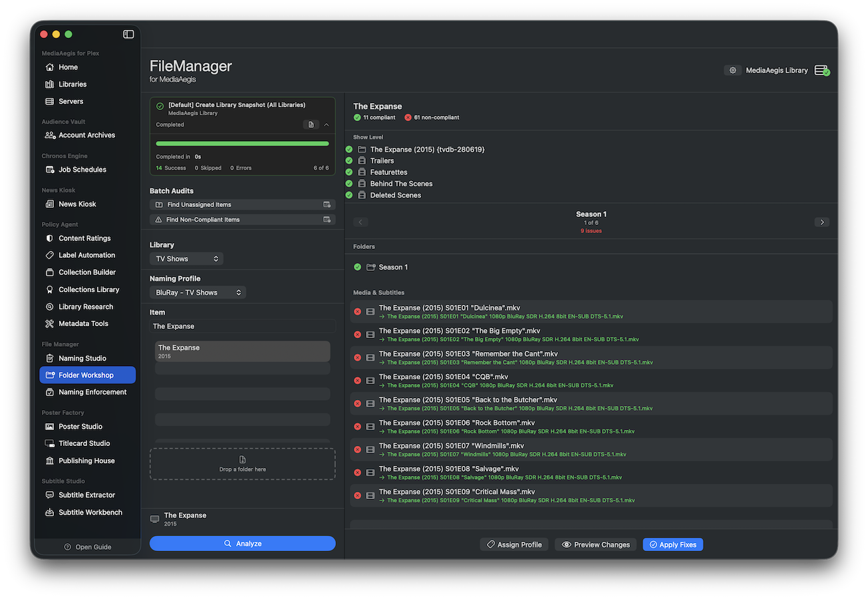The height and width of the screenshot is (599, 868).
Task: Click the Item search field with The Expanse
Action: click(243, 326)
